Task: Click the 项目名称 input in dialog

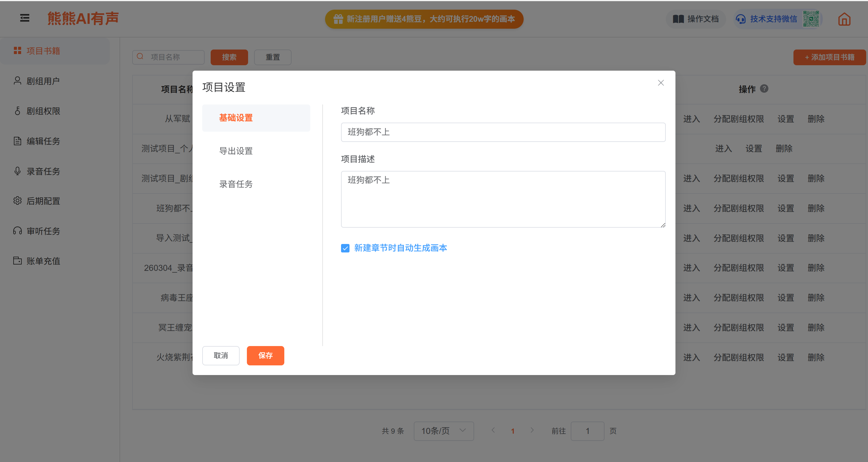Action: (x=503, y=132)
